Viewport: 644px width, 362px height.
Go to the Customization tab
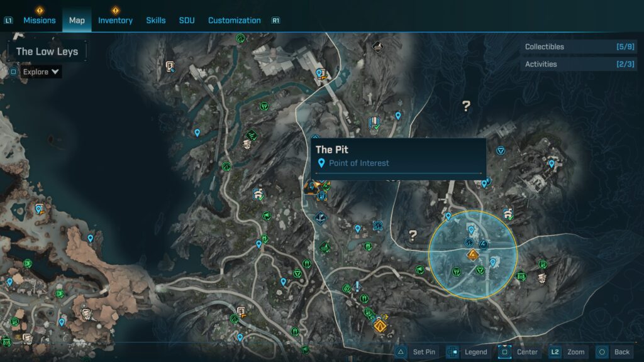pyautogui.click(x=234, y=20)
